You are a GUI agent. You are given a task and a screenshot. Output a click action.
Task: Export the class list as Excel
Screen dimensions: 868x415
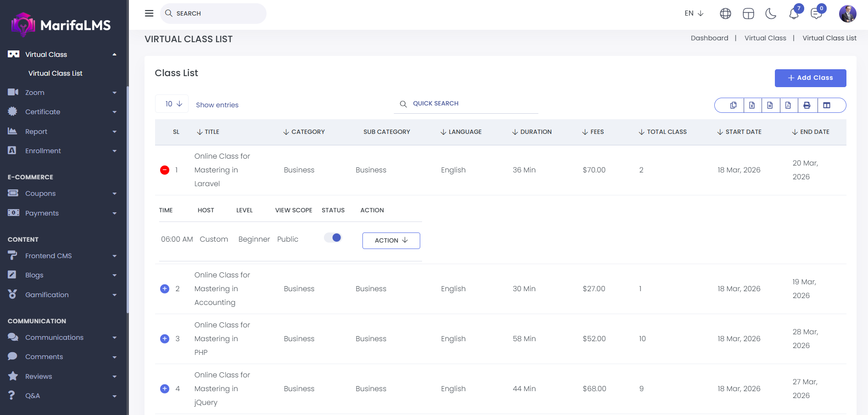752,105
